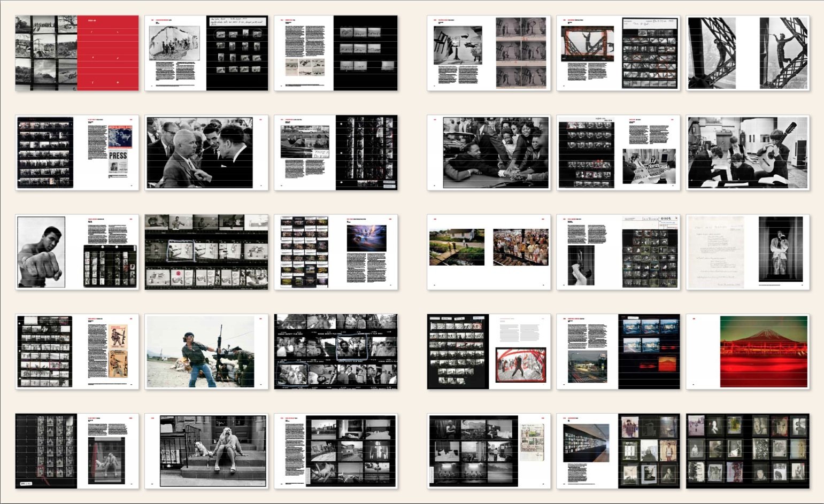Select contact sheet spread with PRESS magazine cover

click(77, 152)
